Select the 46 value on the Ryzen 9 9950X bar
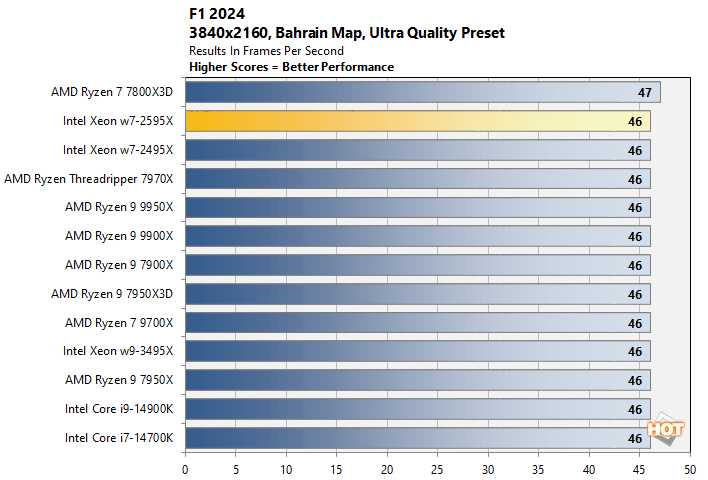This screenshot has height=480, width=708. 635,208
